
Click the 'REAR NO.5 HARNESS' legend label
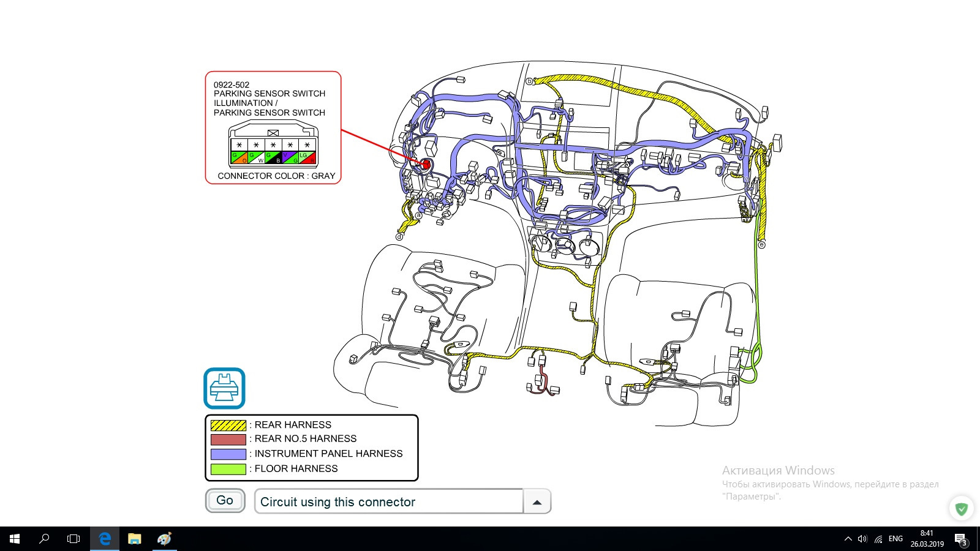pyautogui.click(x=306, y=439)
